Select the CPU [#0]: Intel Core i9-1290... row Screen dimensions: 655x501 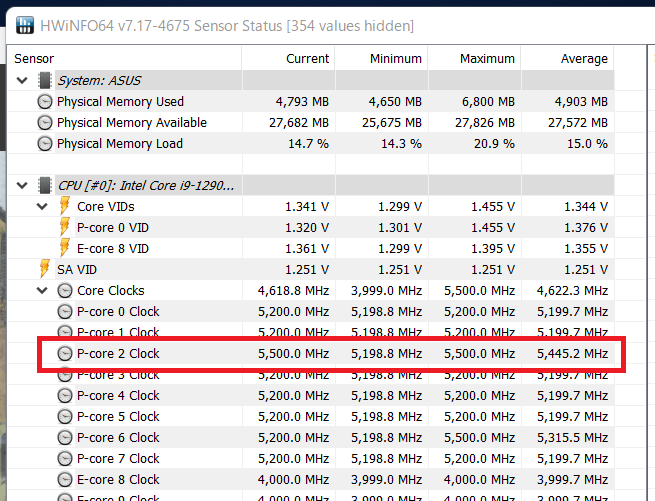pos(311,185)
